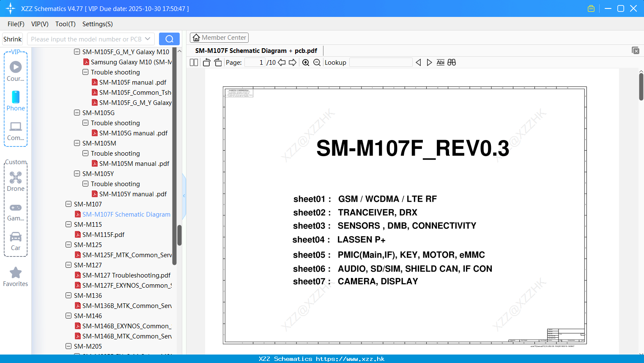
Task: Click the PDF viewer vertical scrollbar
Action: coord(641,87)
